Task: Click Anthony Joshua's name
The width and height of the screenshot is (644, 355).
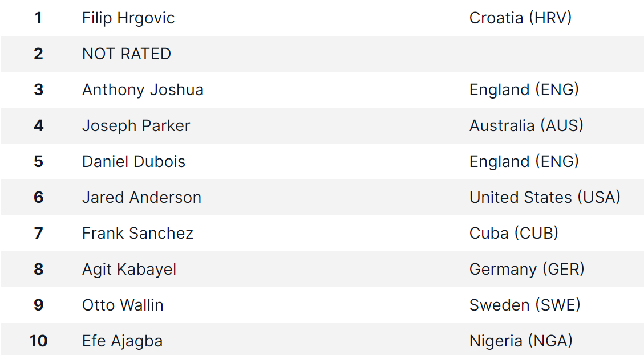Action: [x=143, y=90]
